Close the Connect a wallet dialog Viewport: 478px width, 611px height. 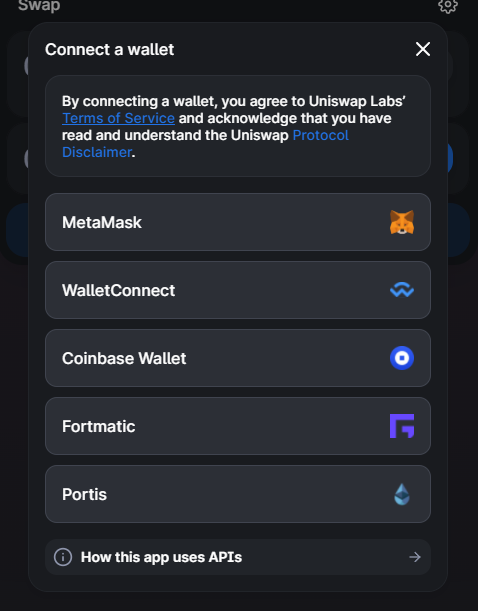(x=423, y=49)
